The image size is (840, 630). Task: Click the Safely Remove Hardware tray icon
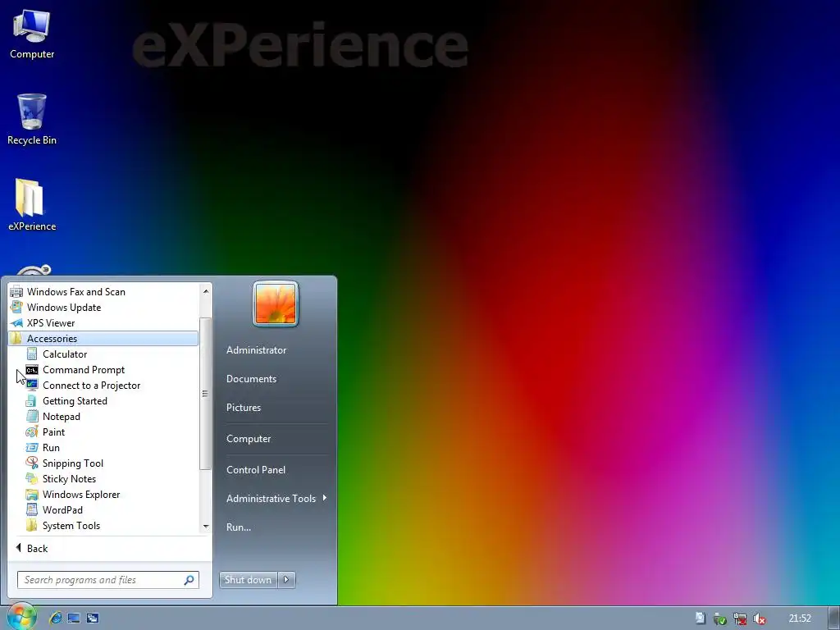(719, 619)
